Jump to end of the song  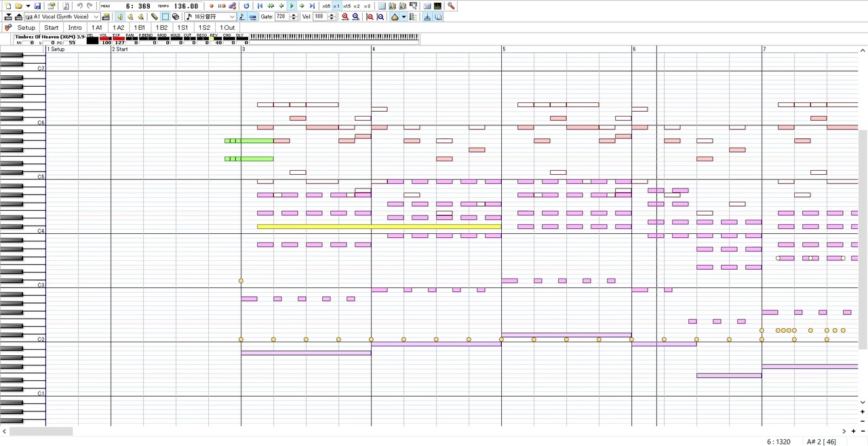pos(312,6)
